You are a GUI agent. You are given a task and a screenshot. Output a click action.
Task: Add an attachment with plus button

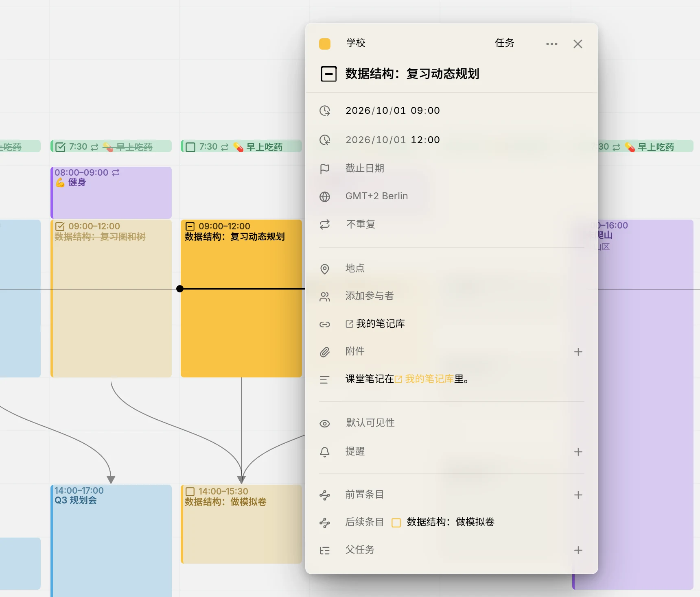pyautogui.click(x=578, y=352)
